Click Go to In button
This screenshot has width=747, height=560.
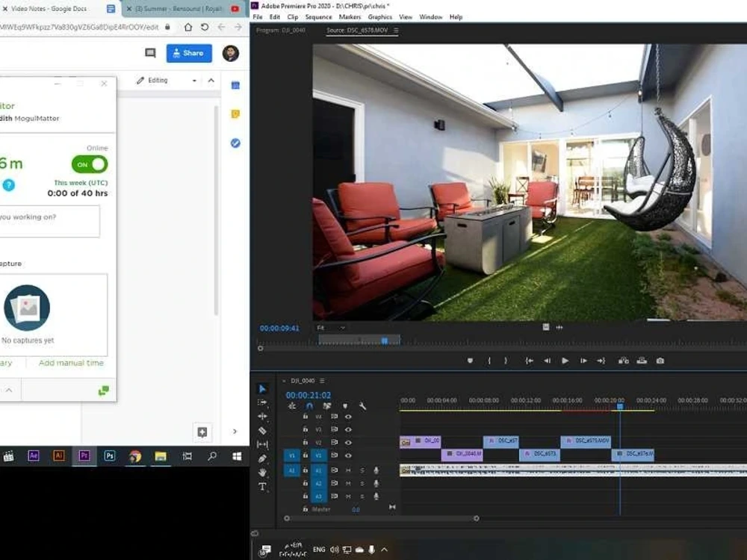pos(529,361)
